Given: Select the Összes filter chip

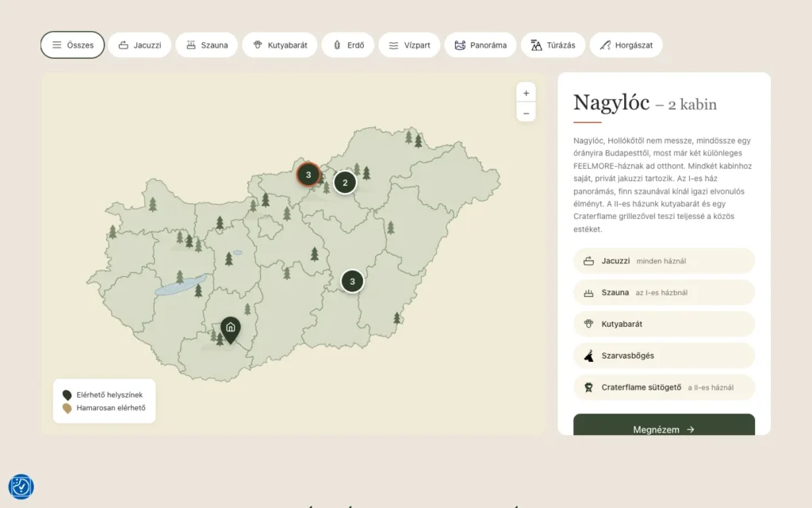Looking at the screenshot, I should pyautogui.click(x=72, y=45).
